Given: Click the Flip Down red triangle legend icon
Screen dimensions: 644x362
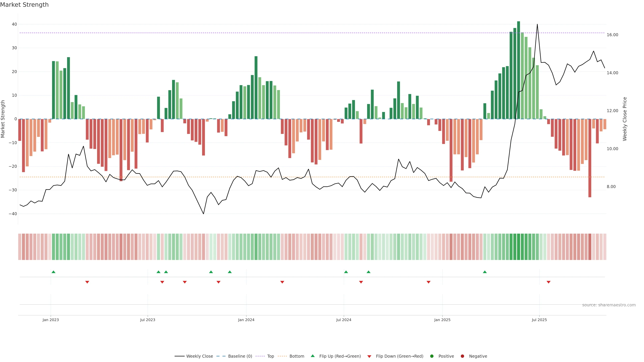Looking at the screenshot, I should point(369,356).
